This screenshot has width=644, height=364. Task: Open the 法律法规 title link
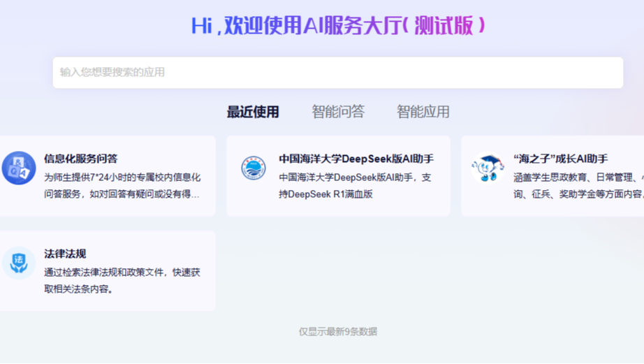click(x=65, y=254)
